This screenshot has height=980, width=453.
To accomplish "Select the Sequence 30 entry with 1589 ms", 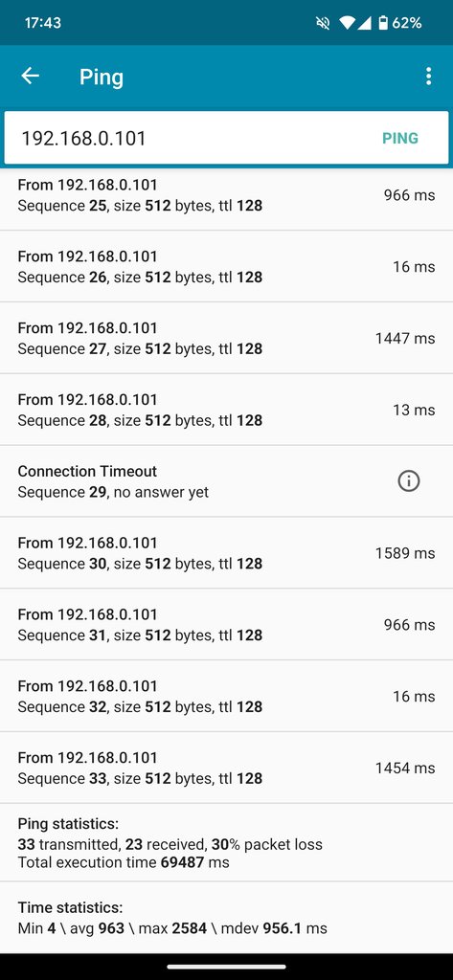I will 226,552.
